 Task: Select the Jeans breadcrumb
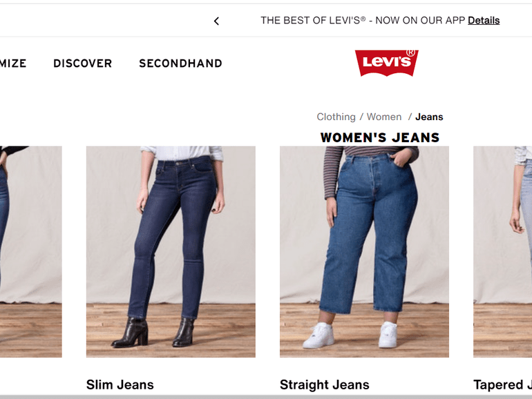click(429, 117)
